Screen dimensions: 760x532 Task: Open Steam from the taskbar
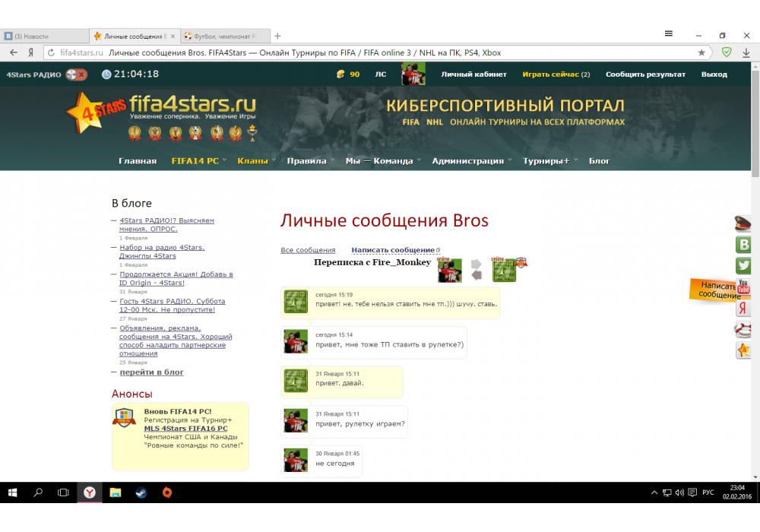[x=141, y=492]
